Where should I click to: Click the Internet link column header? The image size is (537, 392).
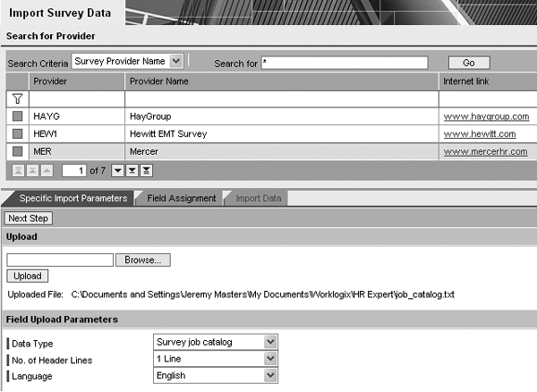pos(488,81)
